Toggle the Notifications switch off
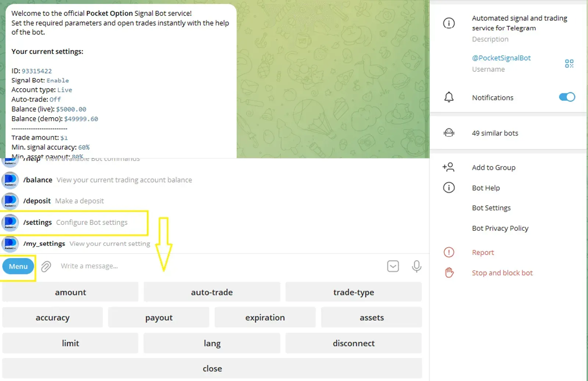The height and width of the screenshot is (381, 588). (567, 97)
